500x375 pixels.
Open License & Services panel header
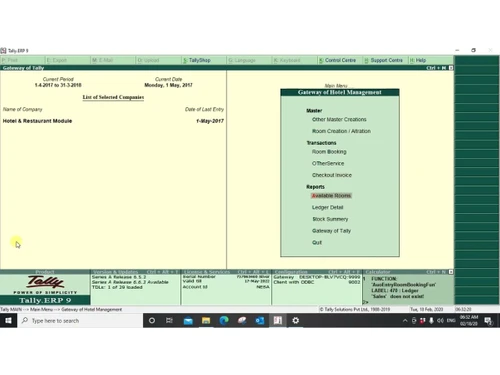coord(226,272)
